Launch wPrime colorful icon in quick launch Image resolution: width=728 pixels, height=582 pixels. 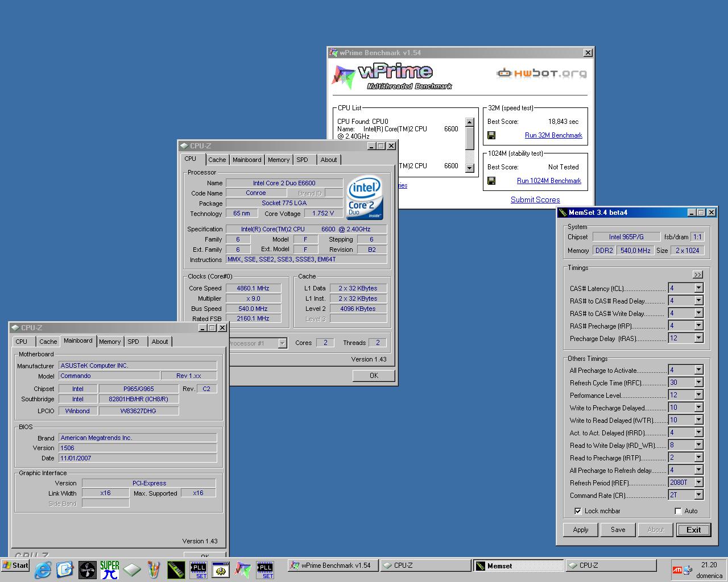click(x=243, y=569)
